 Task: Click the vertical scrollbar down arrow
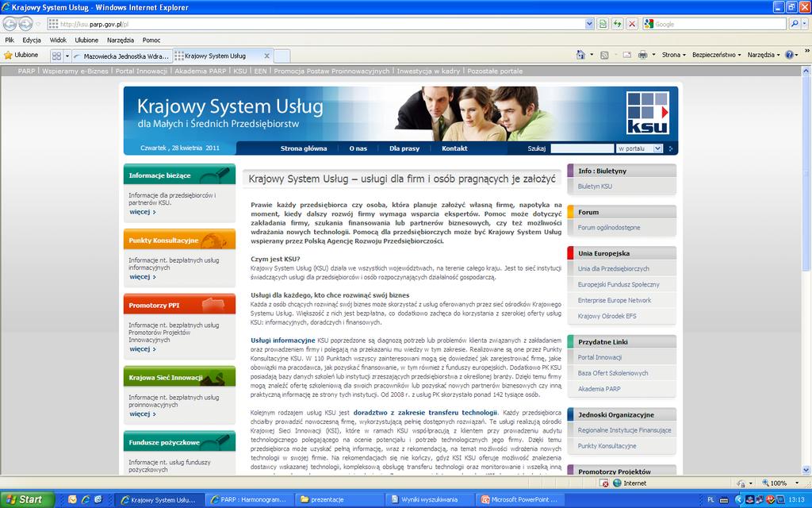tap(806, 470)
